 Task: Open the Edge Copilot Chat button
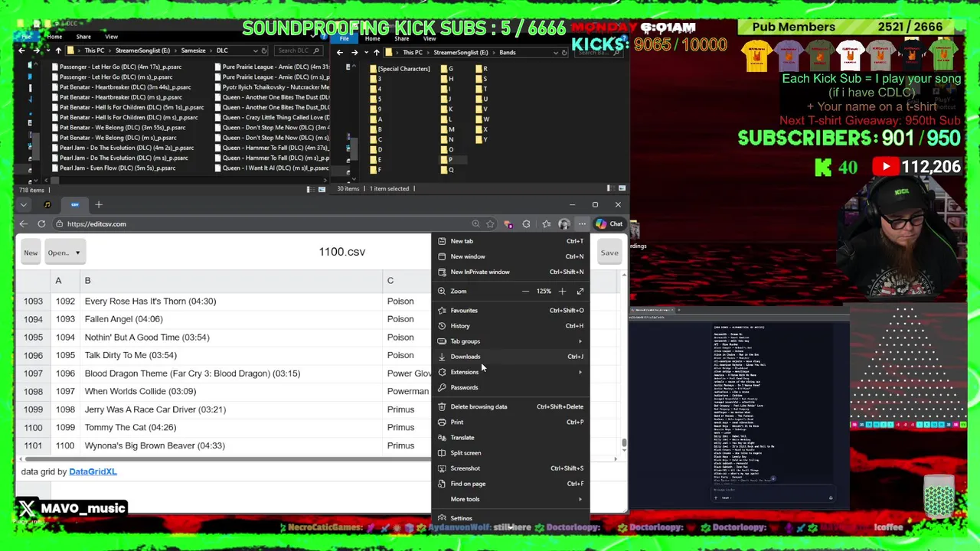(609, 224)
